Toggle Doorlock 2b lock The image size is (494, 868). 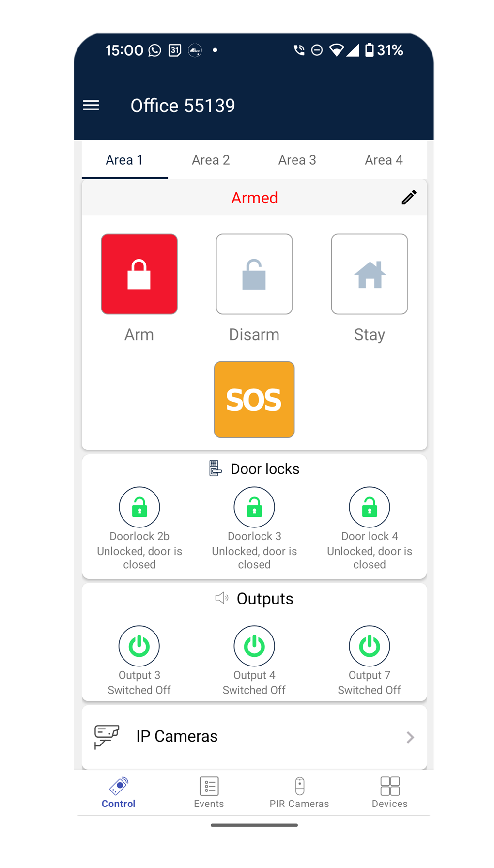139,507
